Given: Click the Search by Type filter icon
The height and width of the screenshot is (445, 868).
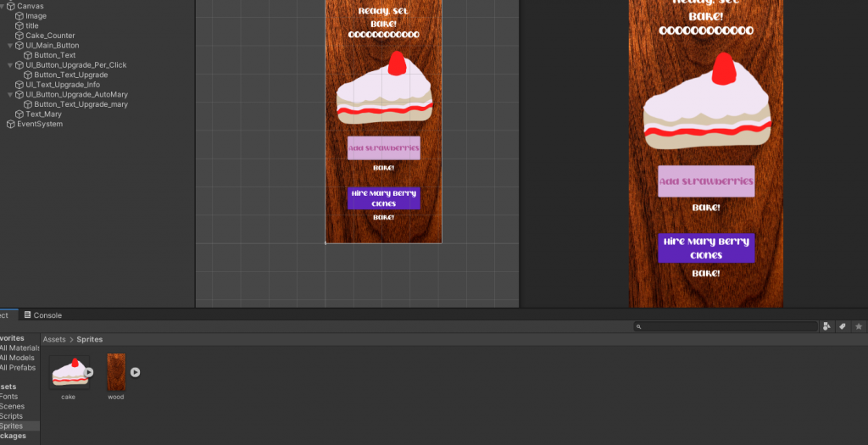Looking at the screenshot, I should tap(826, 326).
